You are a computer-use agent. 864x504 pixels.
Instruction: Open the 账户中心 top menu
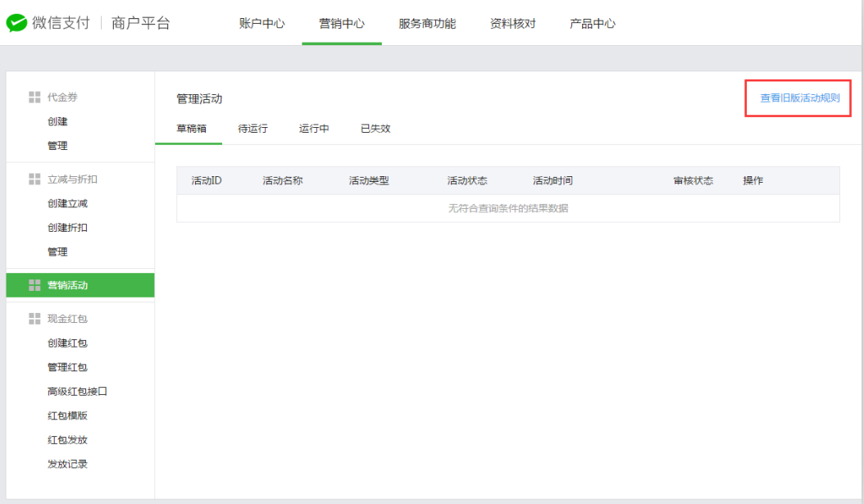click(261, 24)
